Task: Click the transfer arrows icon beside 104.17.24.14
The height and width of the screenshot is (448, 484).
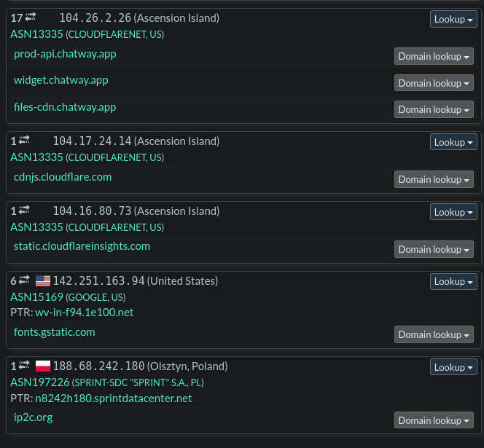Action: click(x=24, y=141)
